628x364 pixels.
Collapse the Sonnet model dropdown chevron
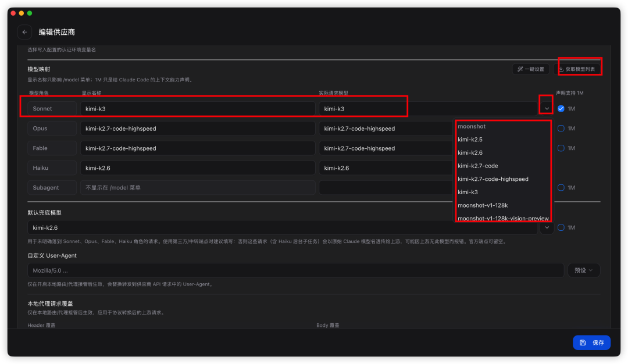click(547, 109)
